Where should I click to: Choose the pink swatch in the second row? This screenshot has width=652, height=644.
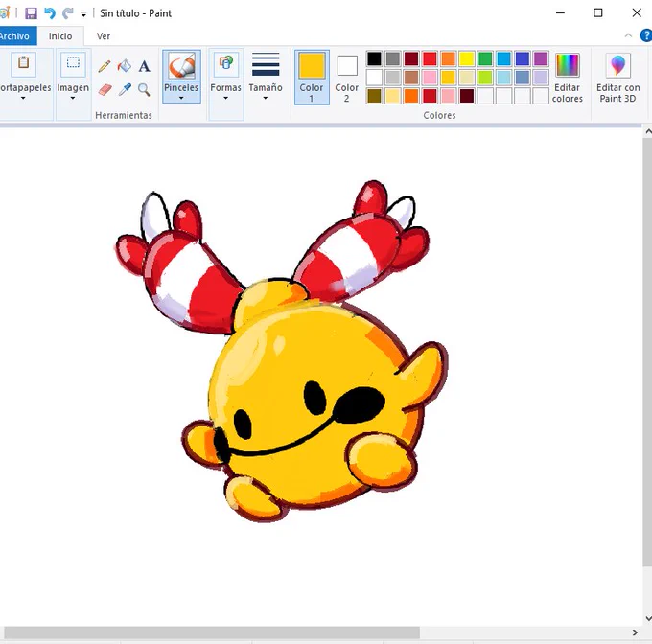coord(430,78)
